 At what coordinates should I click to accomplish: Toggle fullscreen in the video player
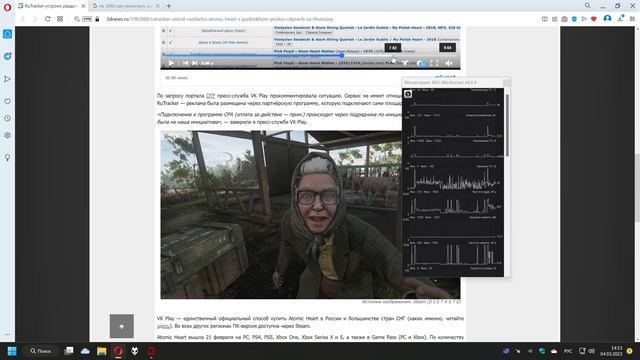click(x=435, y=63)
